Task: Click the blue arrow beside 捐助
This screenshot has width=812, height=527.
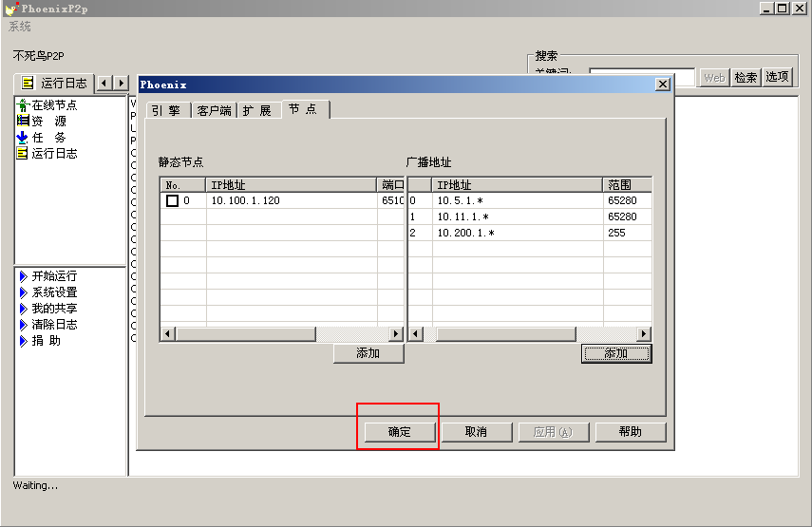Action: click(x=24, y=341)
